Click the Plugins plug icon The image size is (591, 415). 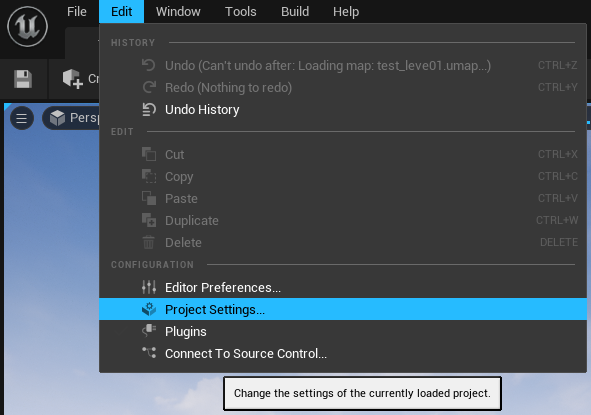tap(149, 331)
